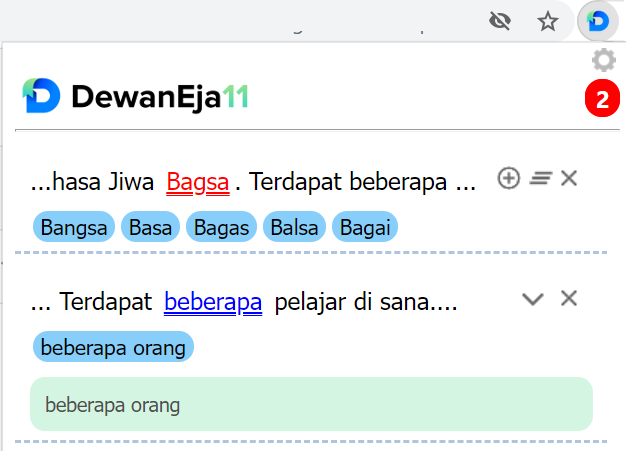Select the 'Bagas' replacement chip

coord(221,227)
